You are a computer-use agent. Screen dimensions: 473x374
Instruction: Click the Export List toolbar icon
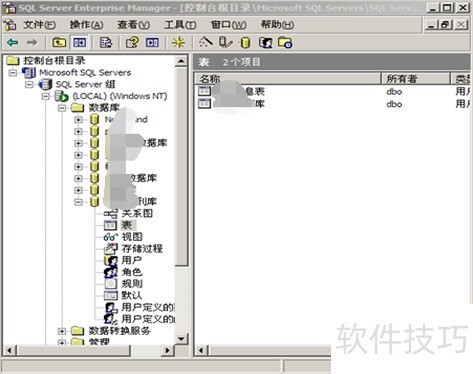tap(106, 42)
